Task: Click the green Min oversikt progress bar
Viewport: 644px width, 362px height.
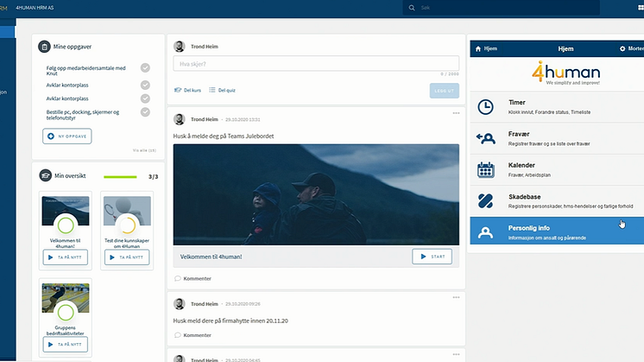Action: pyautogui.click(x=120, y=177)
